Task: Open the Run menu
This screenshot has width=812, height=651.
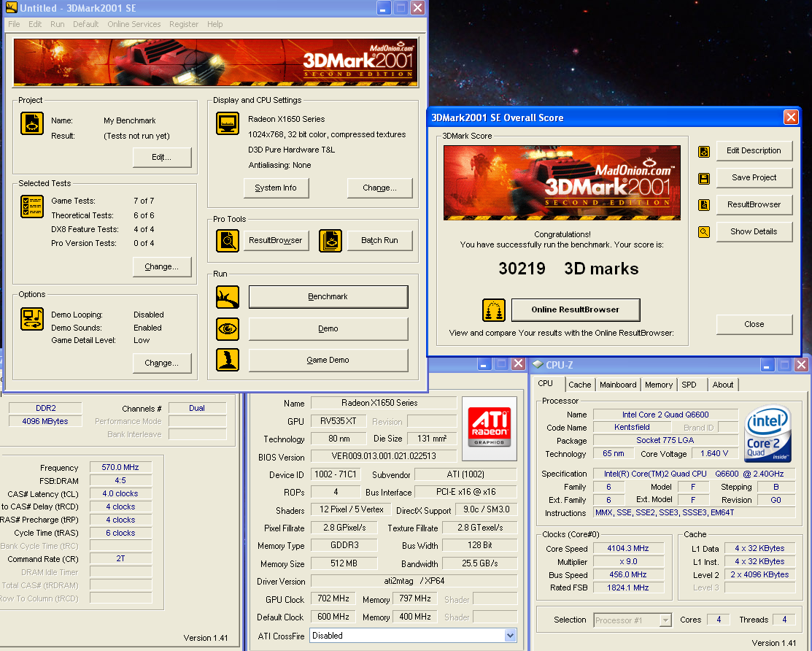Action: click(x=58, y=24)
